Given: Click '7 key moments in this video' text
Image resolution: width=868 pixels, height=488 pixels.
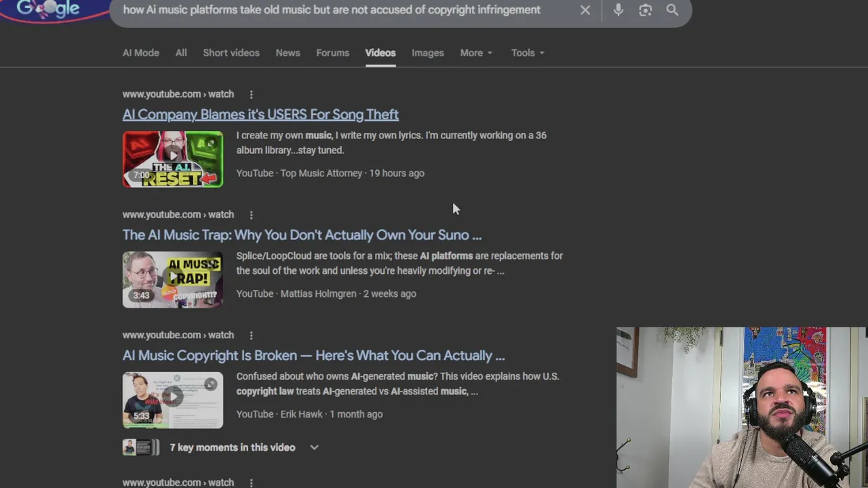Looking at the screenshot, I should (232, 447).
